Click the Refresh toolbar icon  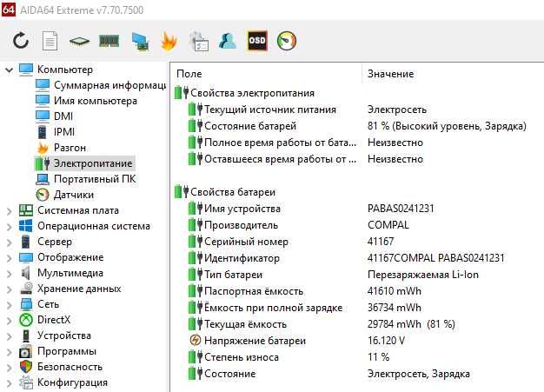[x=21, y=41]
